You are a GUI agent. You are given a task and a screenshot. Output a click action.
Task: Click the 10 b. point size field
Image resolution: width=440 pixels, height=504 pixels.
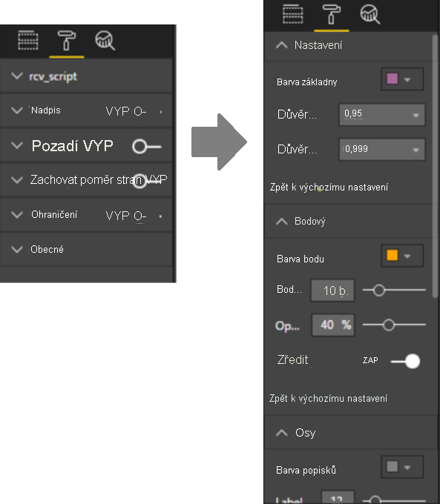pyautogui.click(x=333, y=291)
